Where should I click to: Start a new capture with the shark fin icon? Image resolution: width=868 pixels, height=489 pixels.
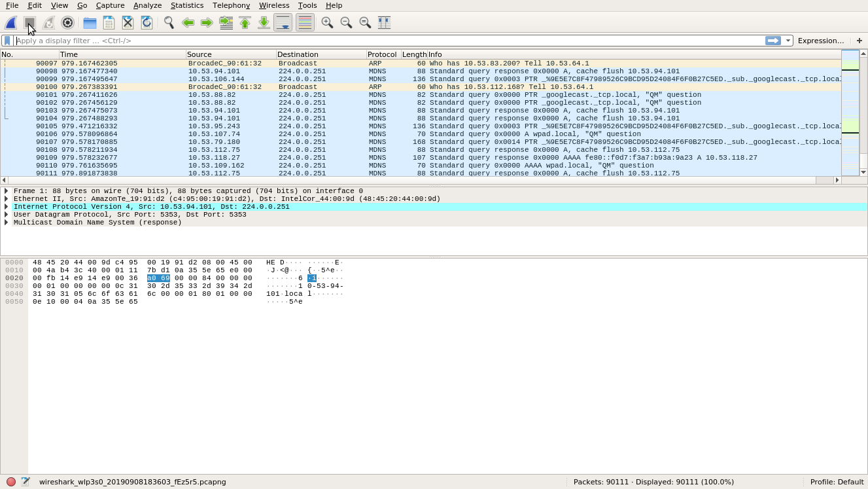11,22
